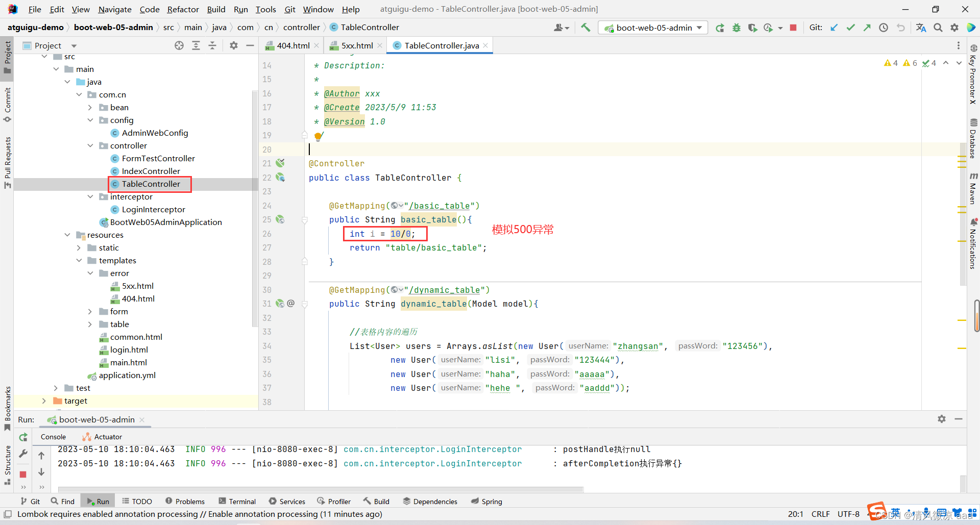980x525 pixels.
Task: Collapse the templates folder
Action: (x=79, y=260)
